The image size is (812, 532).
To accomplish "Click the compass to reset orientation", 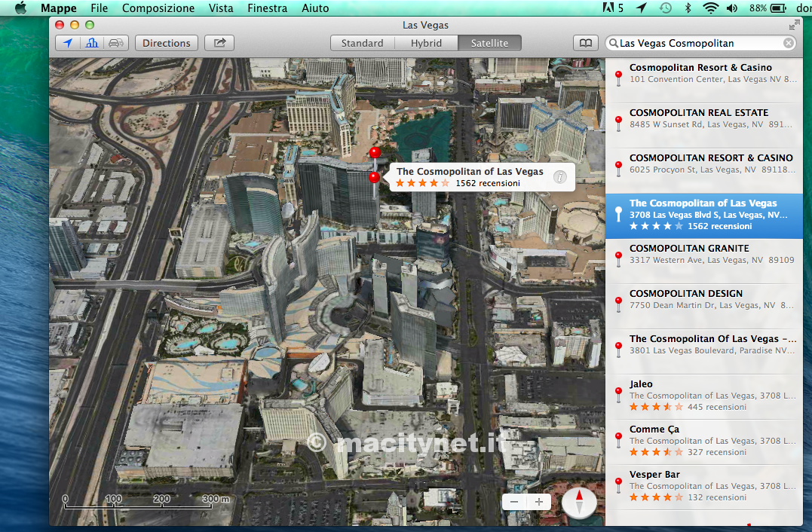I will (x=579, y=502).
